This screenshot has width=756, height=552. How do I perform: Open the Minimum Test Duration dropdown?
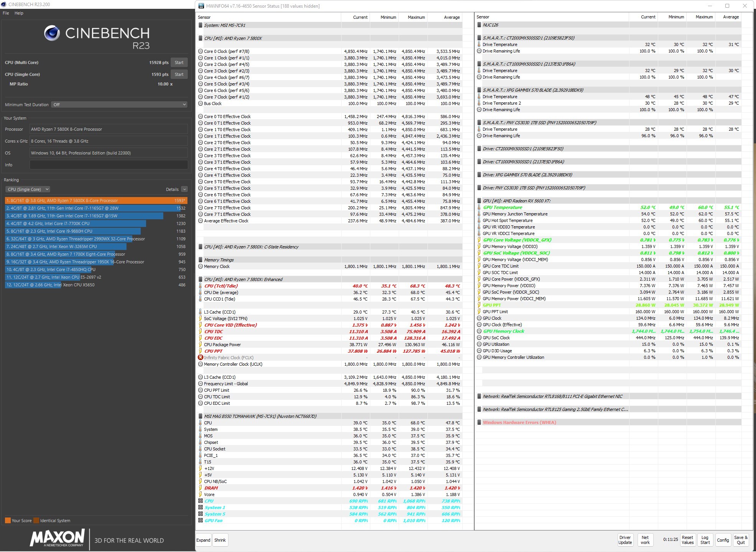point(119,105)
